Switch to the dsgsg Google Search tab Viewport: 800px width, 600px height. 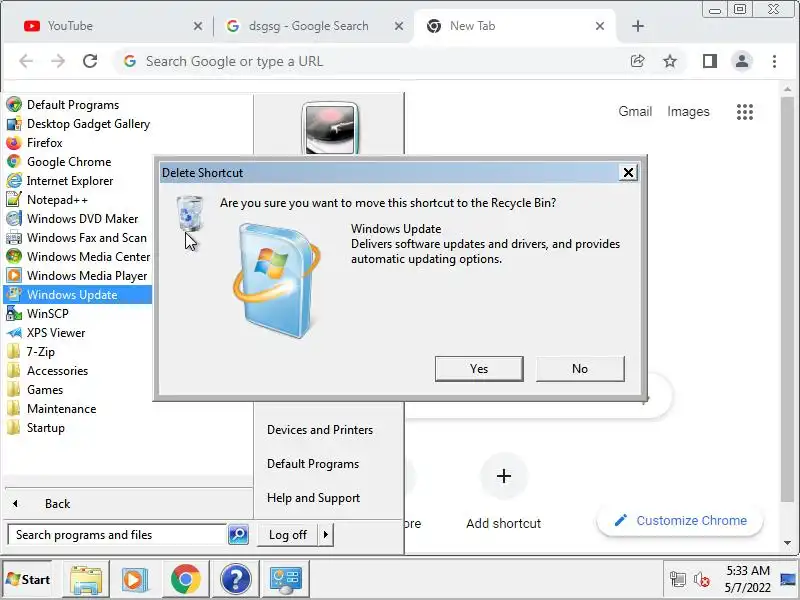[309, 26]
